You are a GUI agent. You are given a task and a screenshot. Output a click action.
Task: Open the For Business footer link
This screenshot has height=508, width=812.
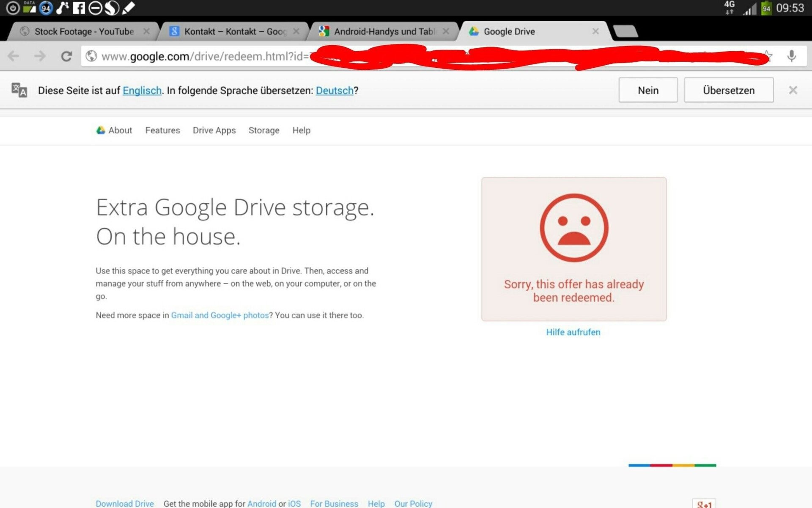(334, 503)
